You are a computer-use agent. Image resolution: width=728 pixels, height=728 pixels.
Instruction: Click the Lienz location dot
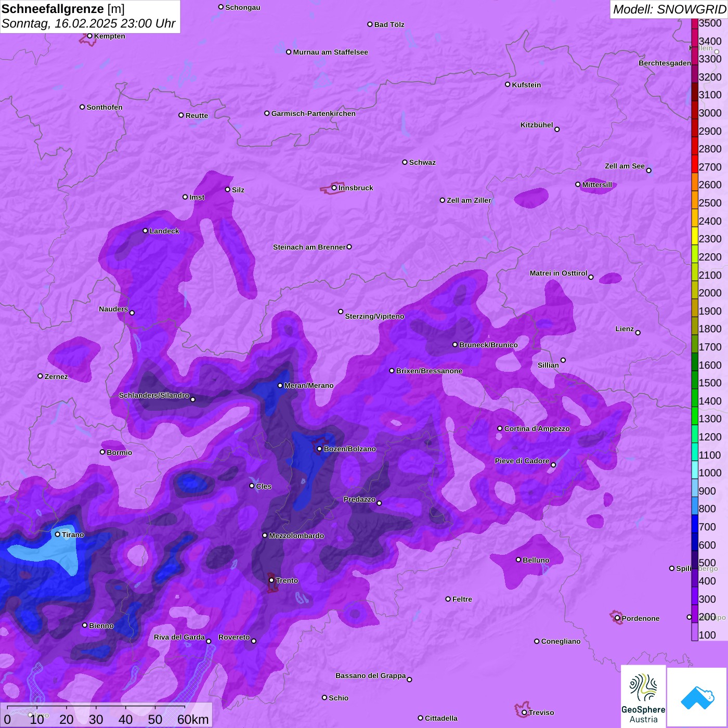coord(638,333)
